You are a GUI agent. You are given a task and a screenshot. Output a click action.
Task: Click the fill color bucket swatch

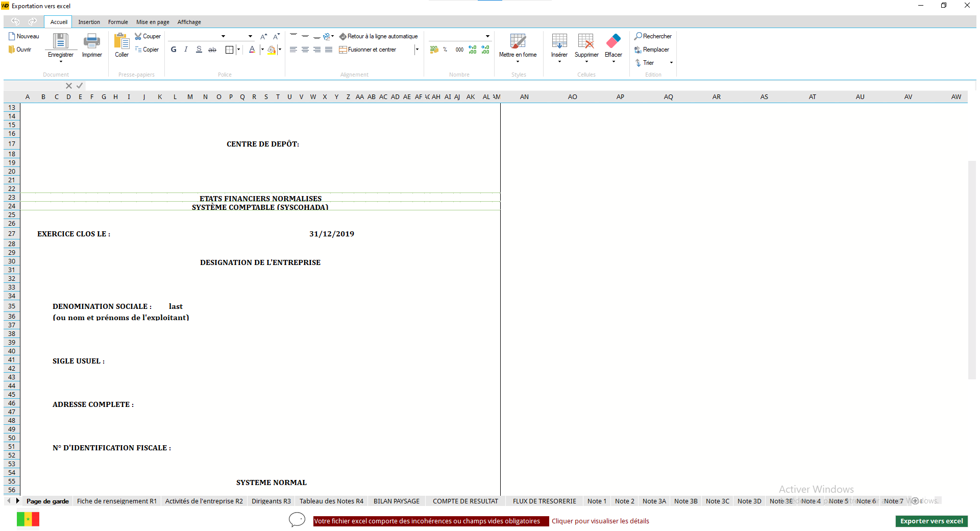click(x=272, y=50)
